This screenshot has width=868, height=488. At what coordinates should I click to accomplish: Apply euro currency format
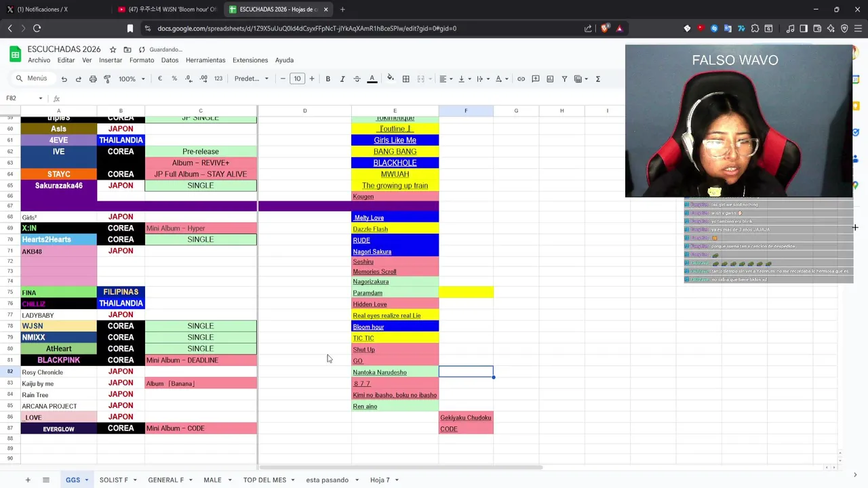click(160, 79)
